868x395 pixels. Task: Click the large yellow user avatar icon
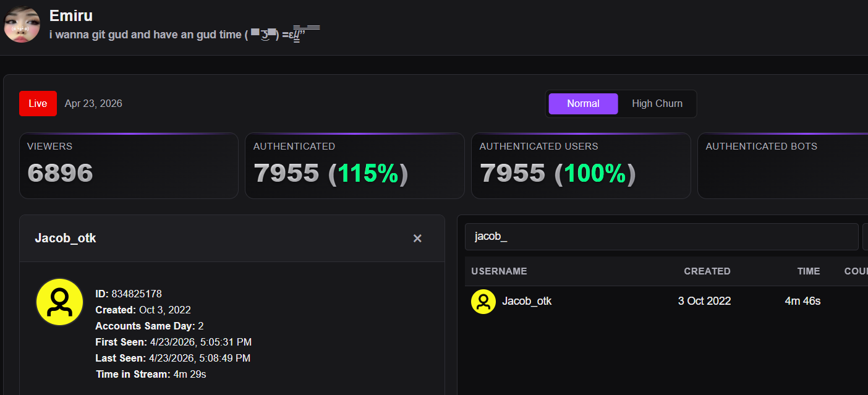coord(59,302)
